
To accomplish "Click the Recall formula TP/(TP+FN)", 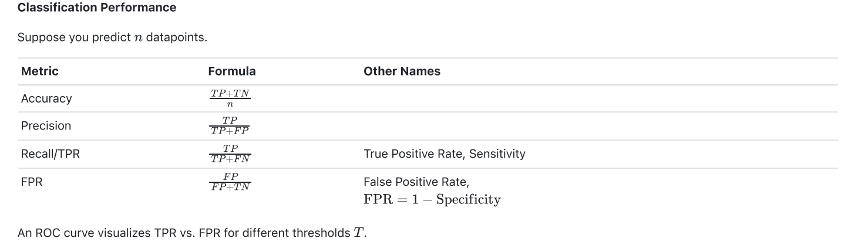I will click(230, 154).
